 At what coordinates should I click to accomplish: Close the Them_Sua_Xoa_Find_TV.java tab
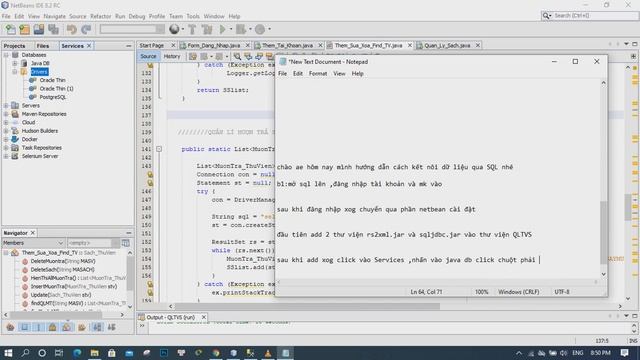click(410, 45)
